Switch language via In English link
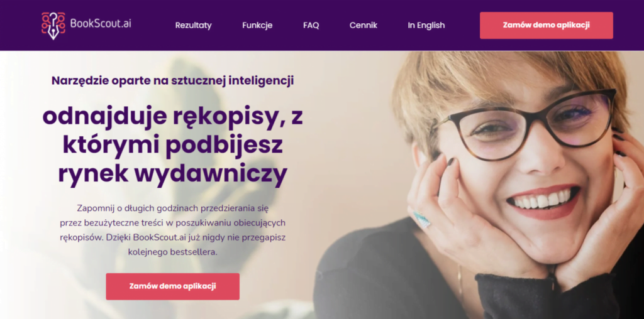644x319 pixels. (426, 25)
